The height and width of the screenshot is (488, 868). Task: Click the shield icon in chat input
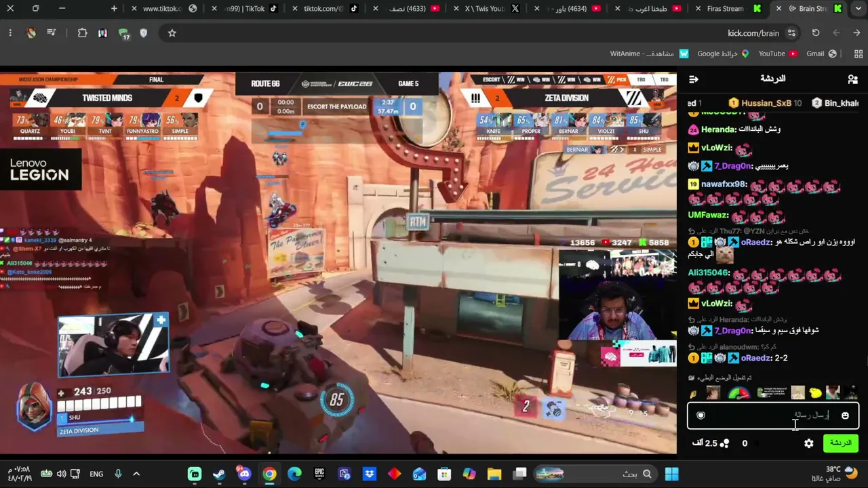pyautogui.click(x=701, y=415)
